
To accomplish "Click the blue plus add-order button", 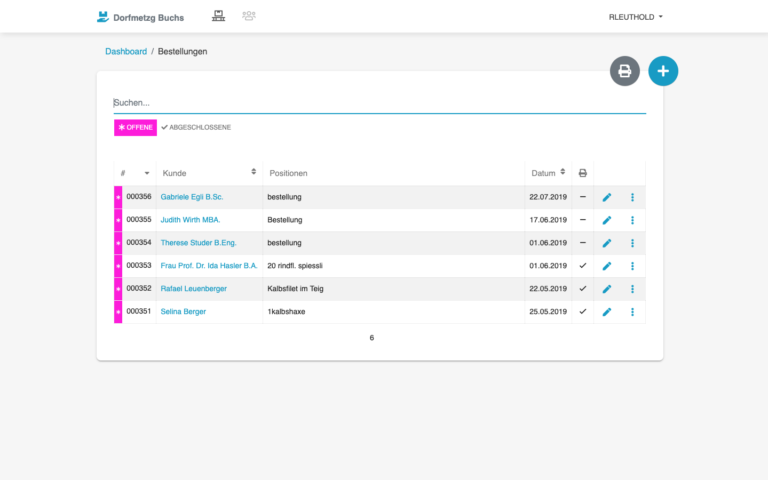I will coord(663,71).
